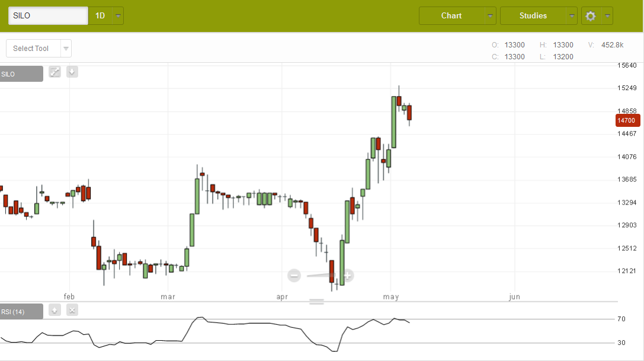Image resolution: width=644 pixels, height=361 pixels.
Task: Close the RSI (14) study panel
Action: point(72,310)
